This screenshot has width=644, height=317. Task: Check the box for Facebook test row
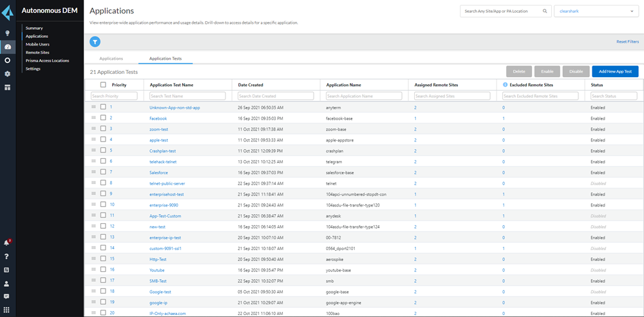tap(103, 118)
